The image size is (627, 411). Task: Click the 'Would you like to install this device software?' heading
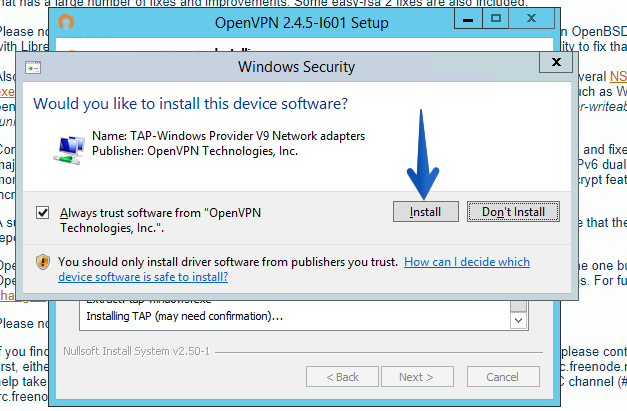coord(190,104)
